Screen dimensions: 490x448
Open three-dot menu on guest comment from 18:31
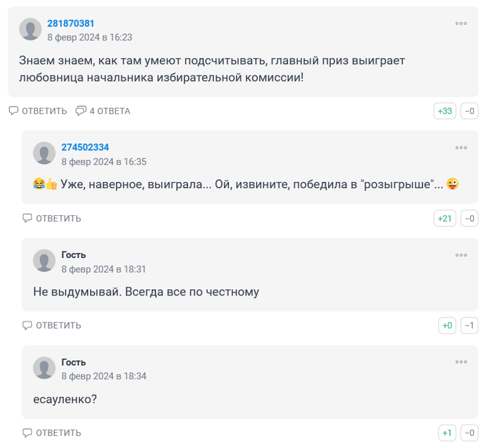[x=461, y=255]
